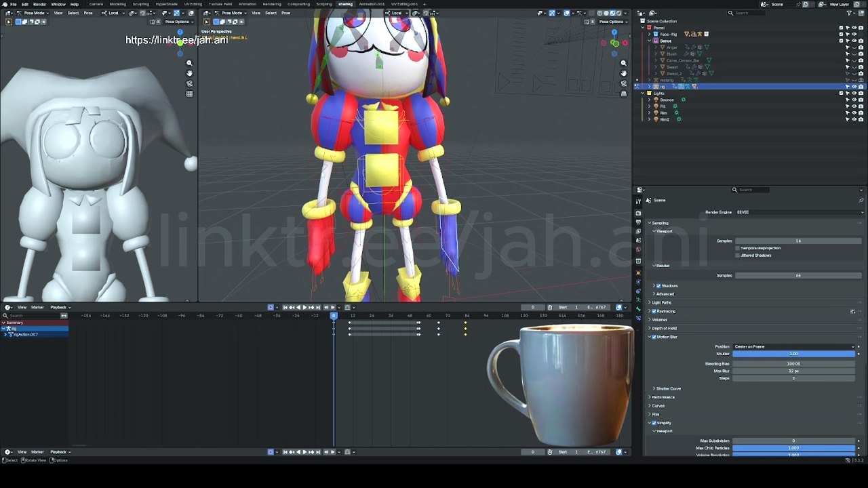The width and height of the screenshot is (868, 488).
Task: Select the Rim2 light in Outliner
Action: coord(665,119)
